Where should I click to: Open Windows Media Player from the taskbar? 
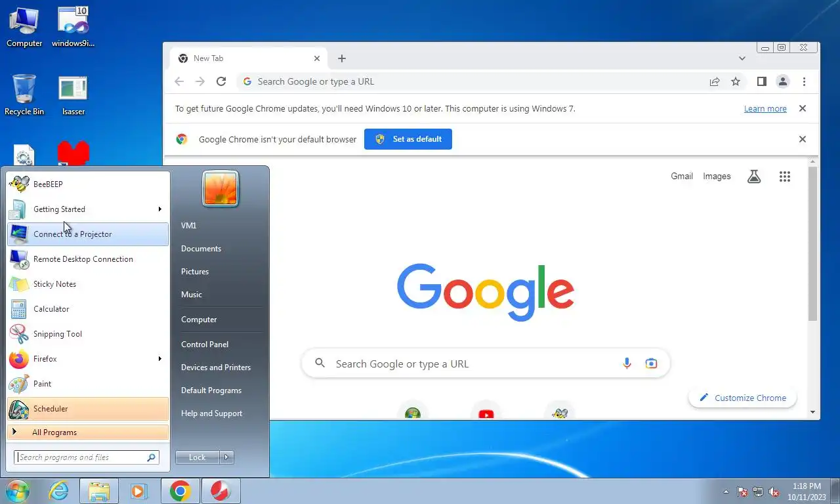(x=138, y=491)
